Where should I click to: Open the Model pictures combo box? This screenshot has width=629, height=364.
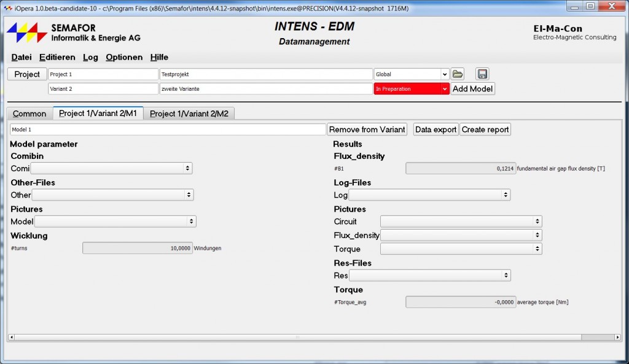(x=115, y=222)
